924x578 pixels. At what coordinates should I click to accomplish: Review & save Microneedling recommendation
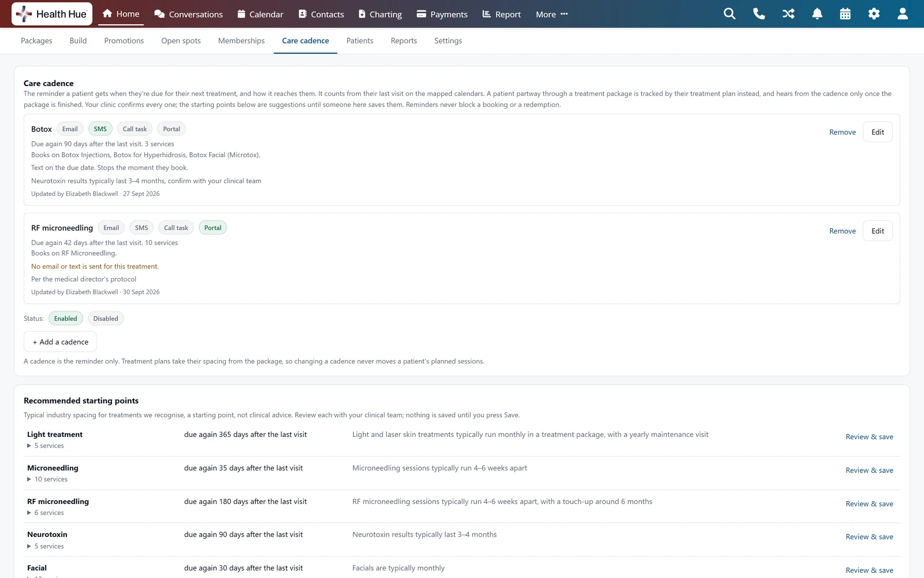869,470
